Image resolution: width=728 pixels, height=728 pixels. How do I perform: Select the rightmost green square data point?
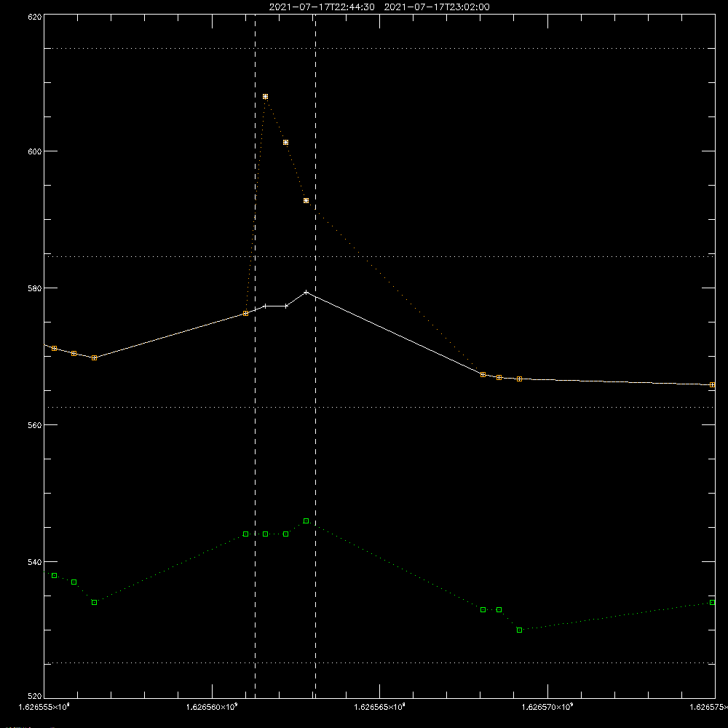tap(712, 603)
